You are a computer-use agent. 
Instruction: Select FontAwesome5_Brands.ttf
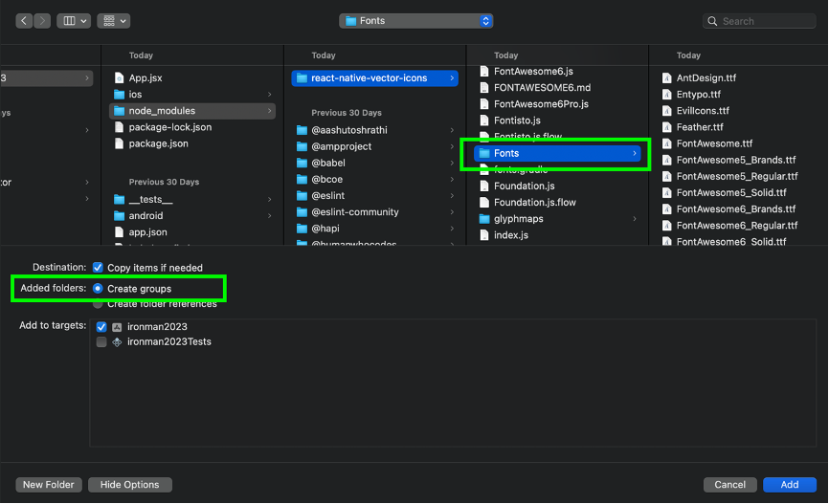click(x=736, y=160)
